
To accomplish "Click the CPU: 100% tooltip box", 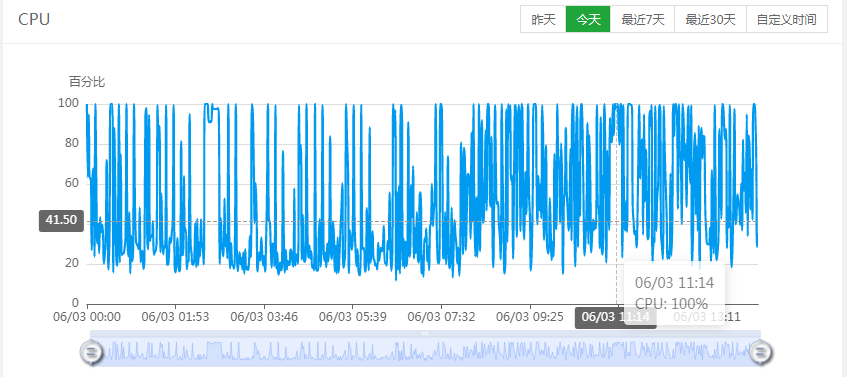I will (x=674, y=293).
